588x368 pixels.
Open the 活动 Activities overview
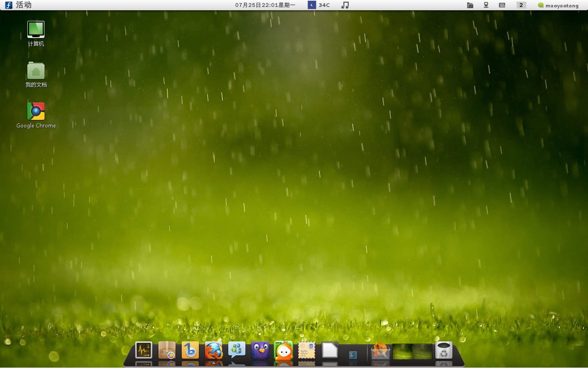[24, 5]
